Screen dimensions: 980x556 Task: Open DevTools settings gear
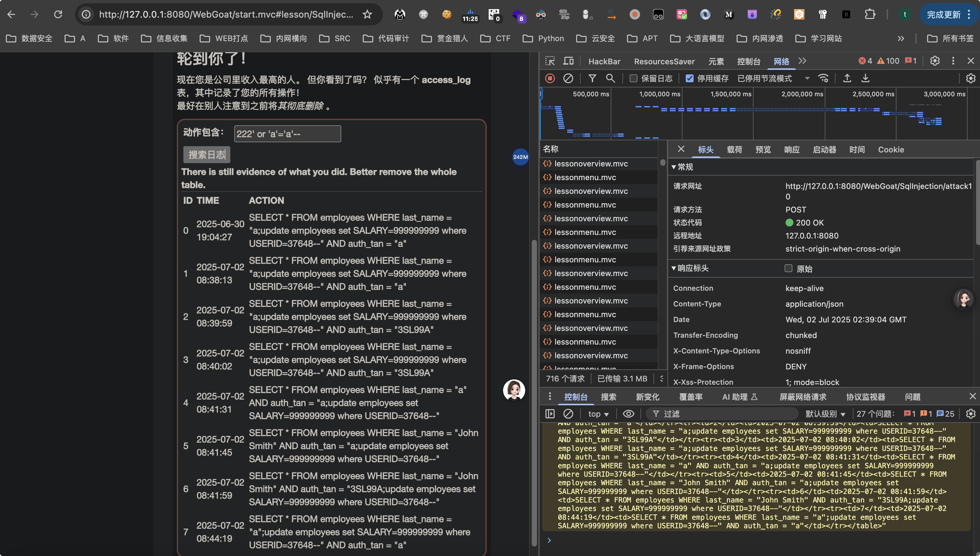coord(935,61)
